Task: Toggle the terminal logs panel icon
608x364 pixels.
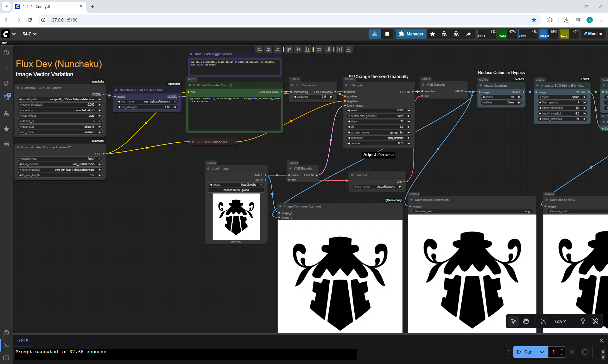Action: click(6, 345)
